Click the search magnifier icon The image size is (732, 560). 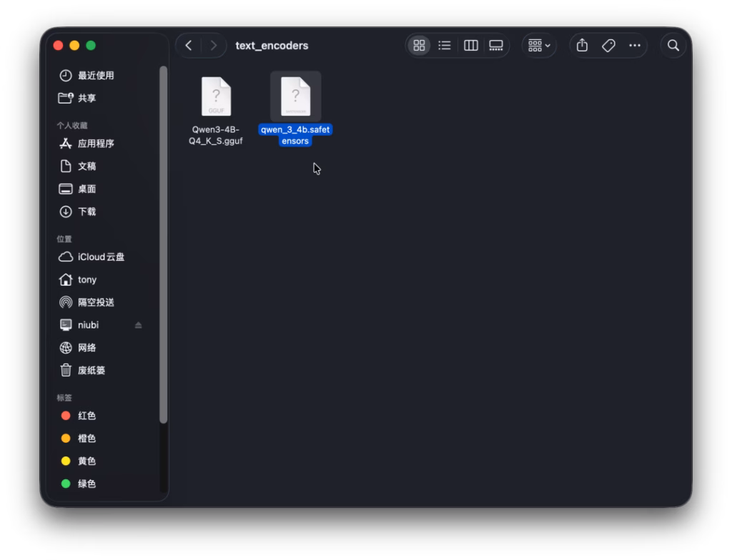click(x=673, y=46)
